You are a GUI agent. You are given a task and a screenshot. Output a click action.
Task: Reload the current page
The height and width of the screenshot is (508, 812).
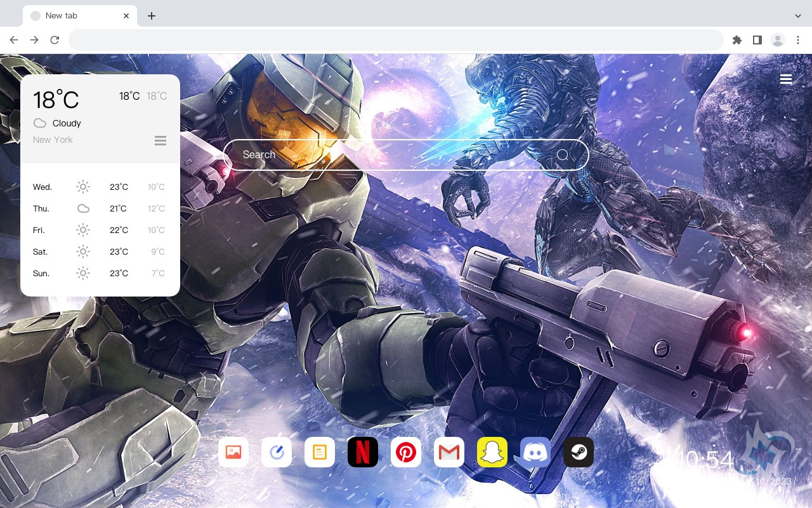click(55, 40)
